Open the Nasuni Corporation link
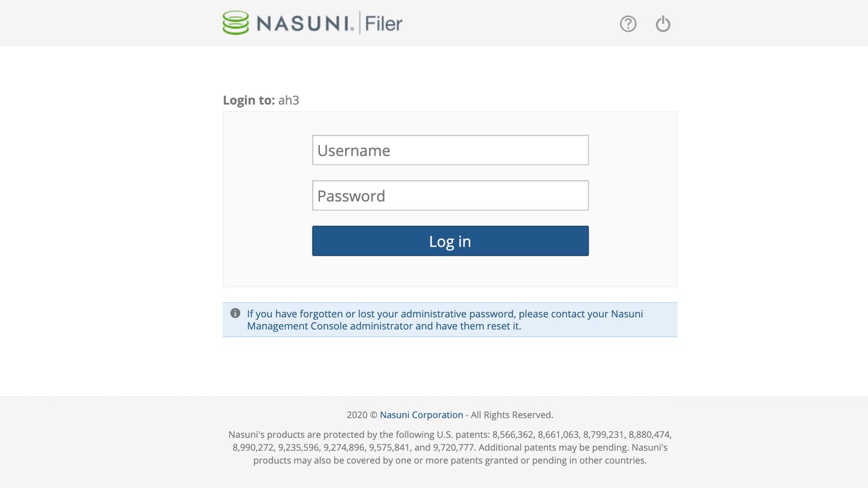868x488 pixels. click(x=421, y=415)
